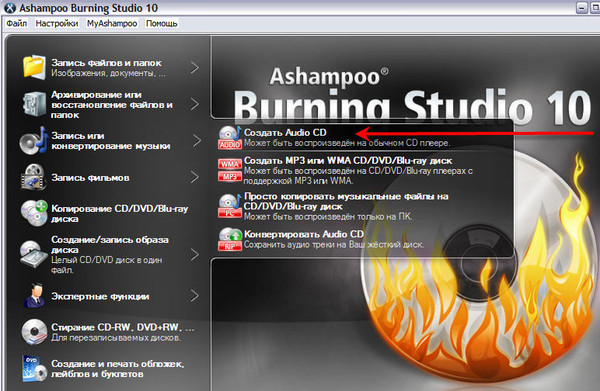
Task: Open the MyAshampoo menu
Action: coord(112,24)
